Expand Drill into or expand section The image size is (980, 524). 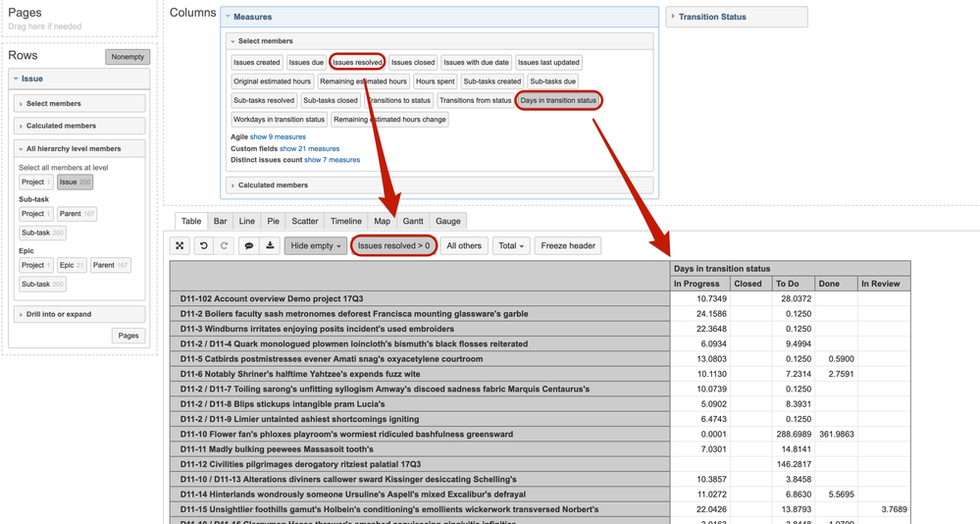tap(79, 315)
